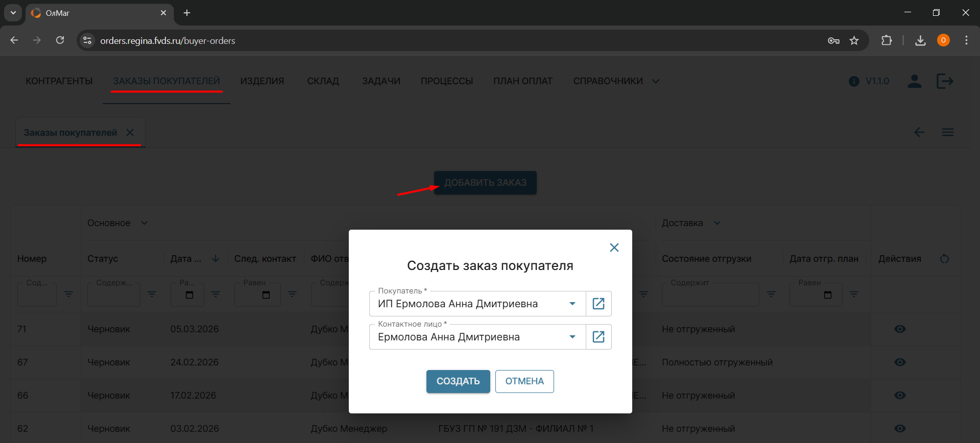Image resolution: width=980 pixels, height=443 pixels.
Task: View order 66 with eye icon
Action: pyautogui.click(x=900, y=396)
